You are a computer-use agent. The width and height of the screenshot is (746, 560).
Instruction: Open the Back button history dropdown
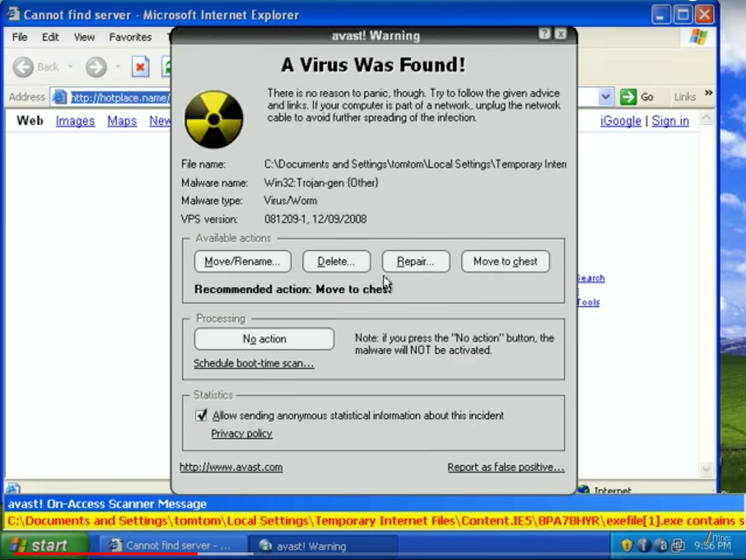pos(70,67)
